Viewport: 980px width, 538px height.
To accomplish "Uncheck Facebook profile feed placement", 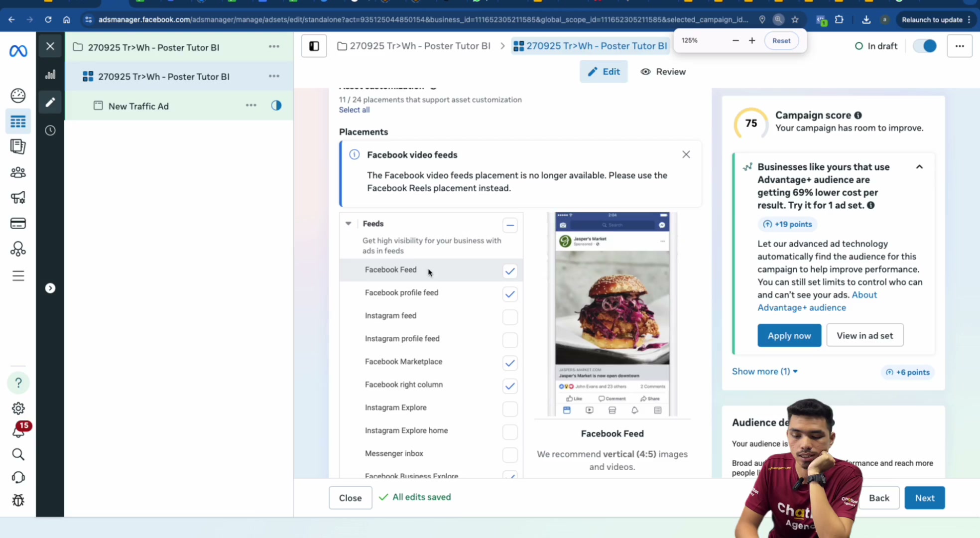I will 510,294.
